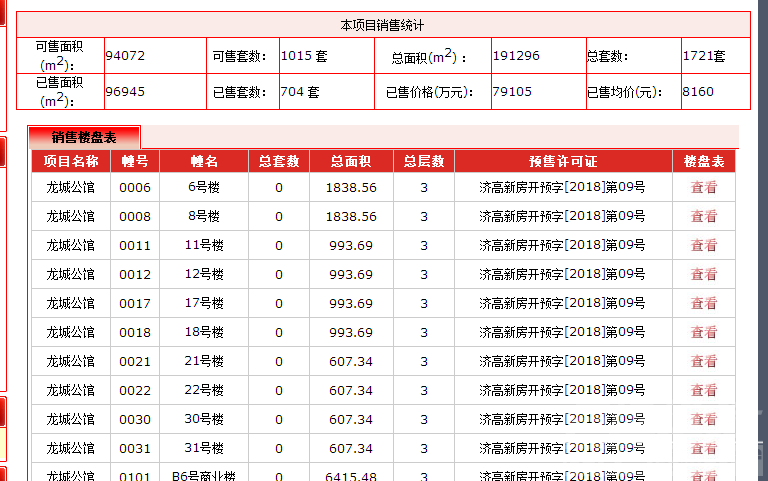Select building name 17号楼
The height and width of the screenshot is (481, 768).
204,303
